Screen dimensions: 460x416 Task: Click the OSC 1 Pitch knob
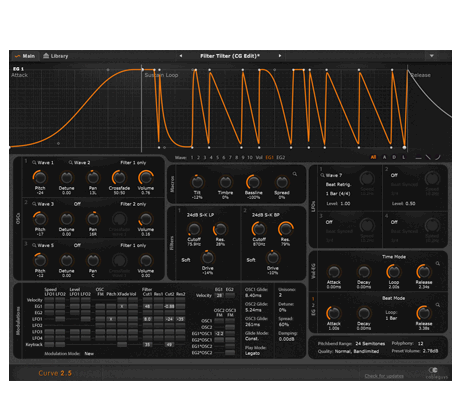click(40, 178)
